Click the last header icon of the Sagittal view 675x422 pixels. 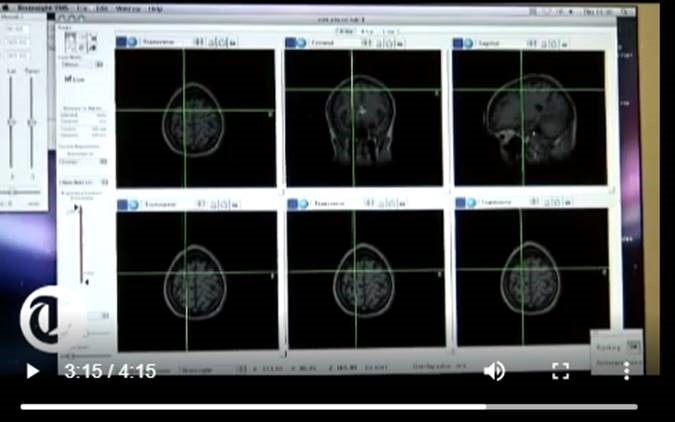click(x=565, y=44)
